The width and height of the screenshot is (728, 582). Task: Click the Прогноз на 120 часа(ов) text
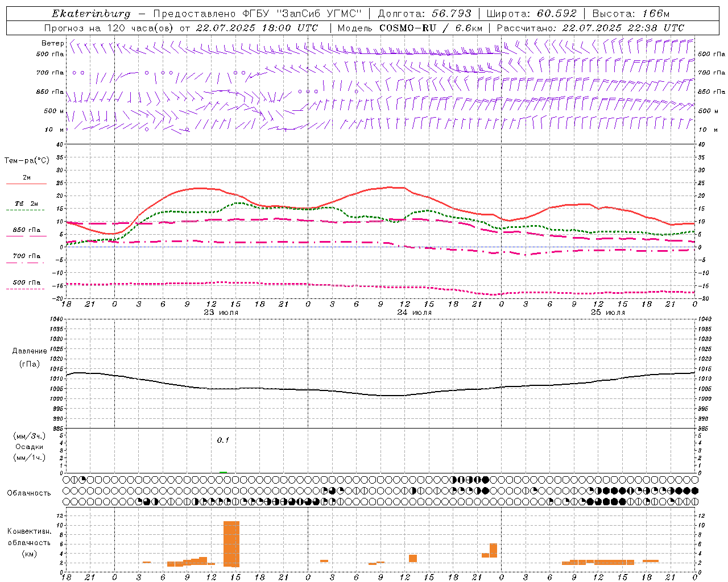click(x=109, y=28)
